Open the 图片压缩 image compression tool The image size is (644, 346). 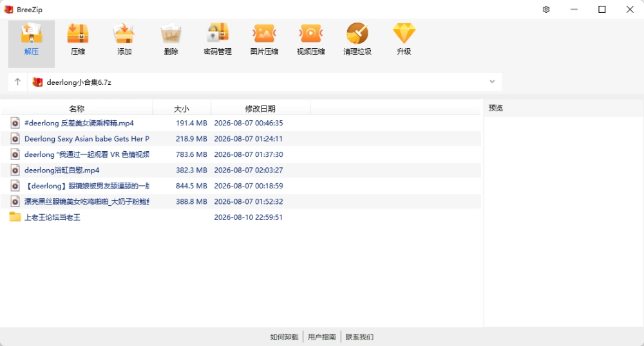(264, 33)
